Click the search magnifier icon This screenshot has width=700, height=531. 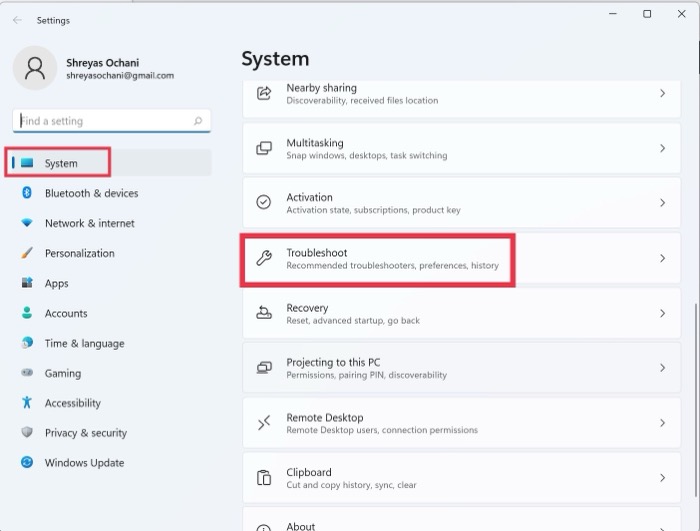[x=198, y=121]
